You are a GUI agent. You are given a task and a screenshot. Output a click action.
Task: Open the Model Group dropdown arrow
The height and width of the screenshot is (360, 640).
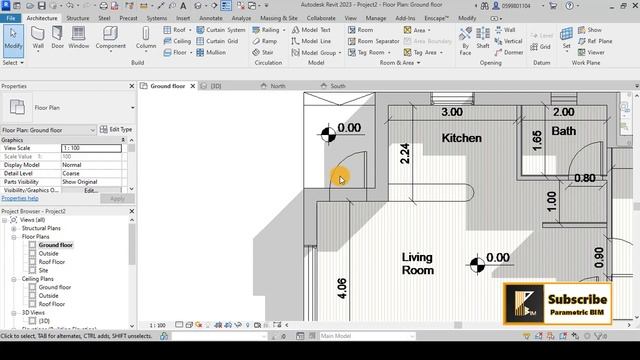[x=340, y=53]
